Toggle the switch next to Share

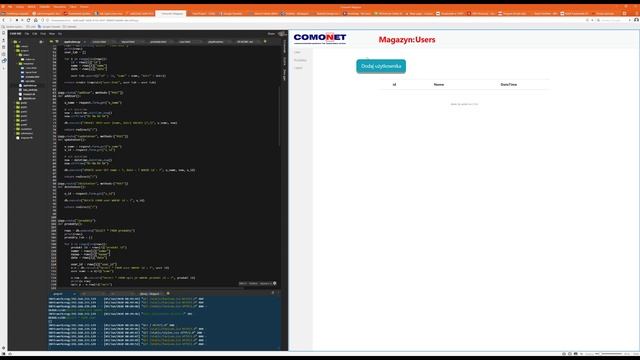tap(282, 33)
